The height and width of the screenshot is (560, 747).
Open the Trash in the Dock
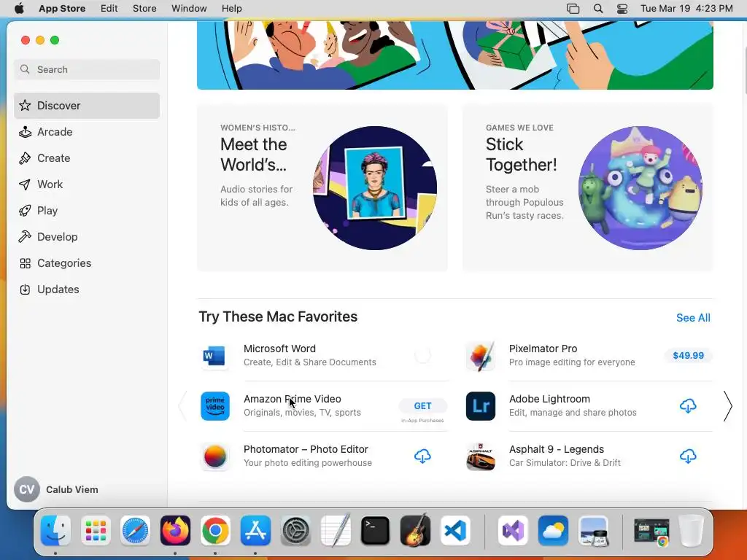pos(691,531)
